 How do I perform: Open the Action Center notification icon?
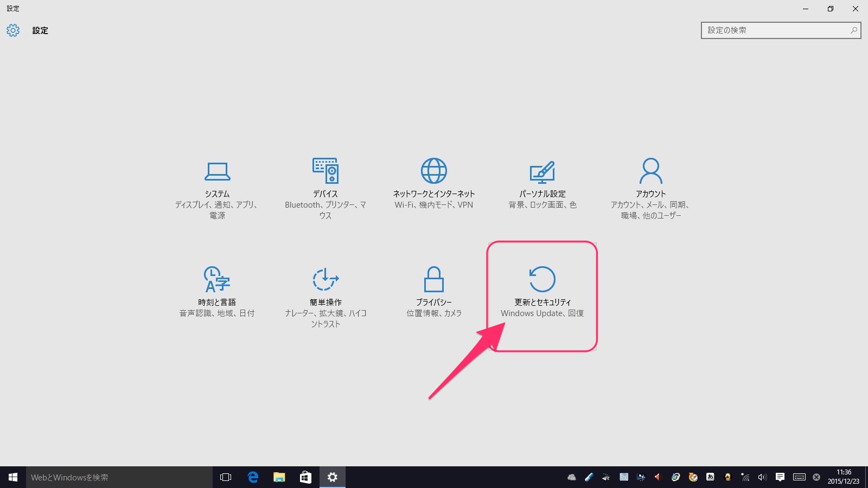click(x=780, y=477)
